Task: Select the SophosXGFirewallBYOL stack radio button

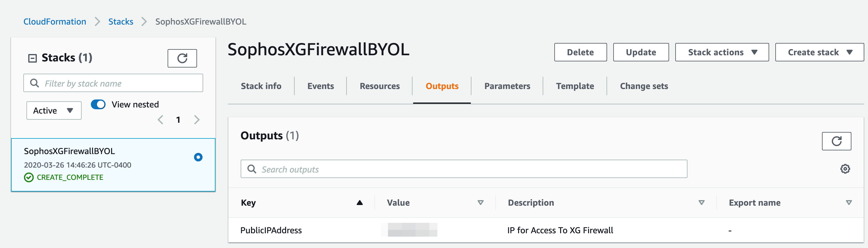Action: (x=198, y=157)
